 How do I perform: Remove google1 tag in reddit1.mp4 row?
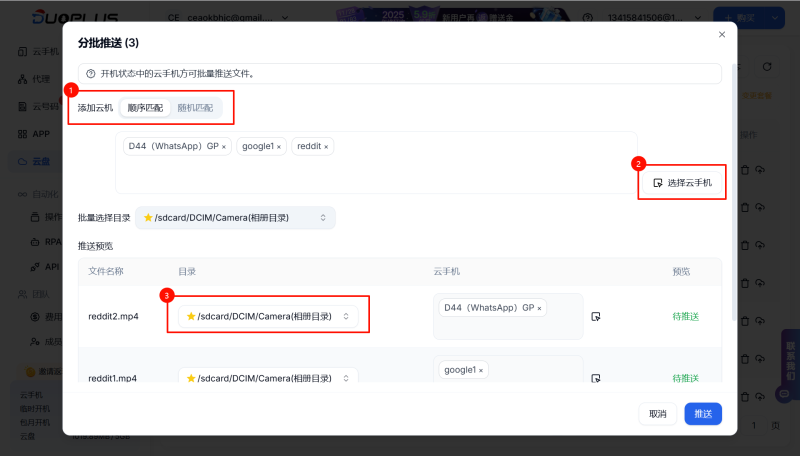[x=480, y=370]
